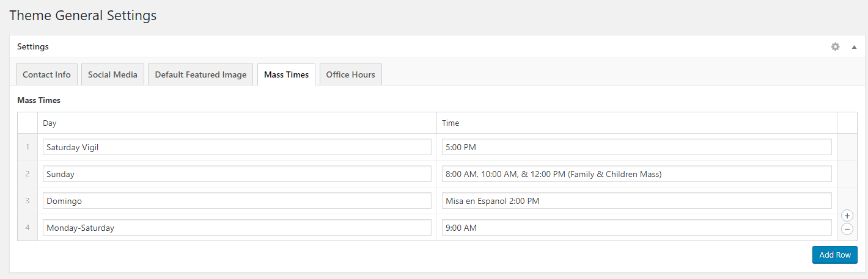Edit the Family & Children Mass time field

pos(636,174)
